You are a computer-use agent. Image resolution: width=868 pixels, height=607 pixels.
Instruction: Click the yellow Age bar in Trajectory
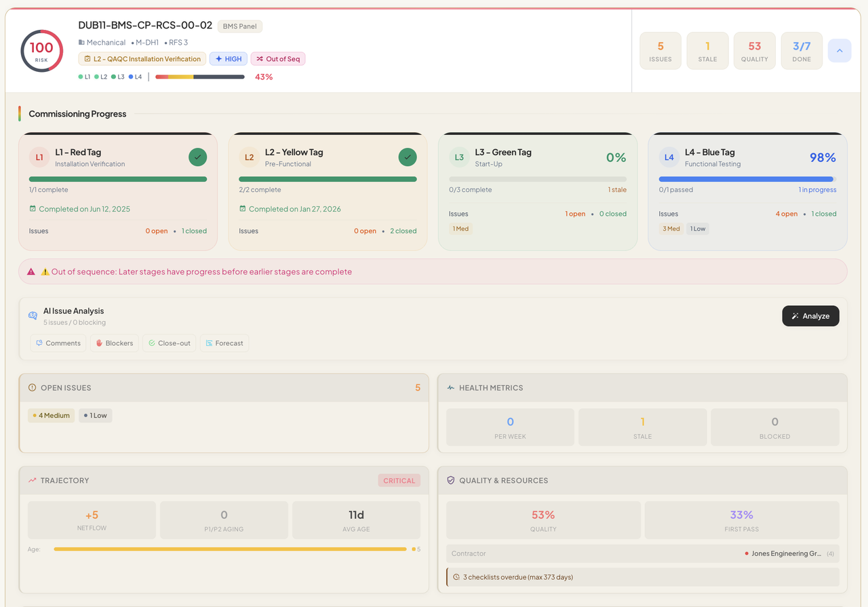pyautogui.click(x=230, y=549)
